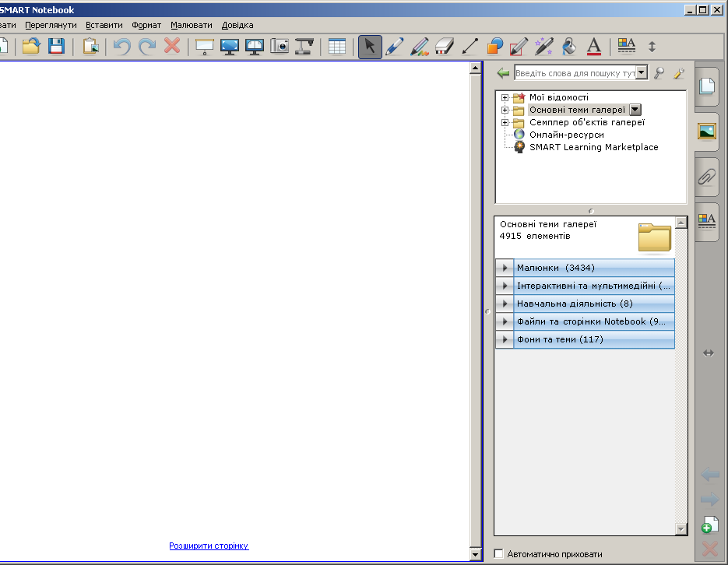The width and height of the screenshot is (728, 565).
Task: Expand the Основні теми галереї tree node
Action: [x=505, y=110]
